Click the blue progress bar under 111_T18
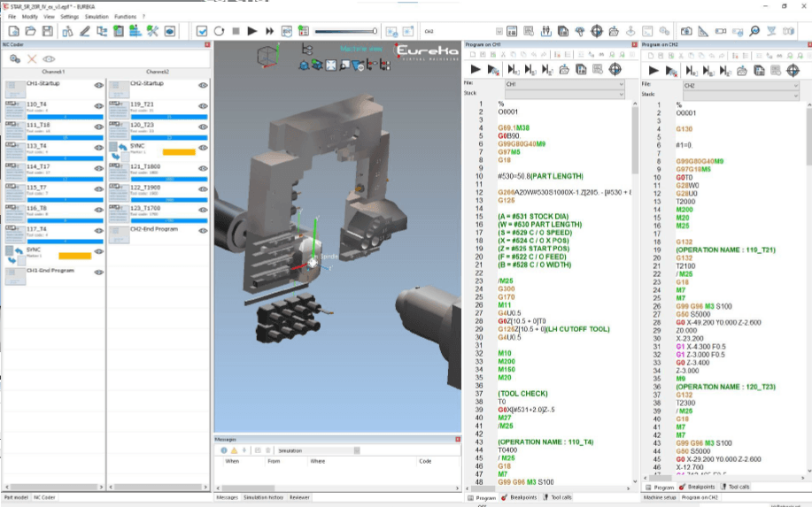Image resolution: width=812 pixels, height=507 pixels. (66, 138)
